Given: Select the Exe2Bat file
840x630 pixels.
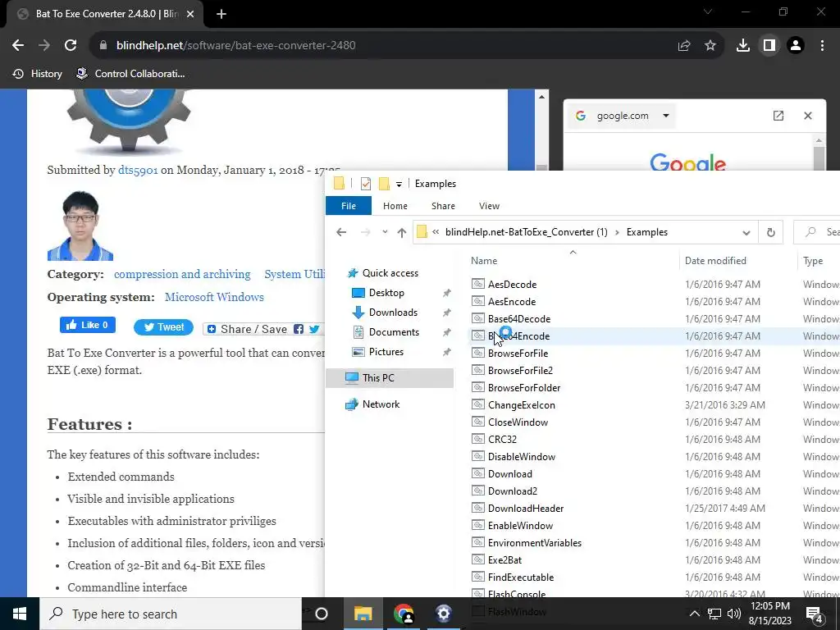Looking at the screenshot, I should (504, 559).
